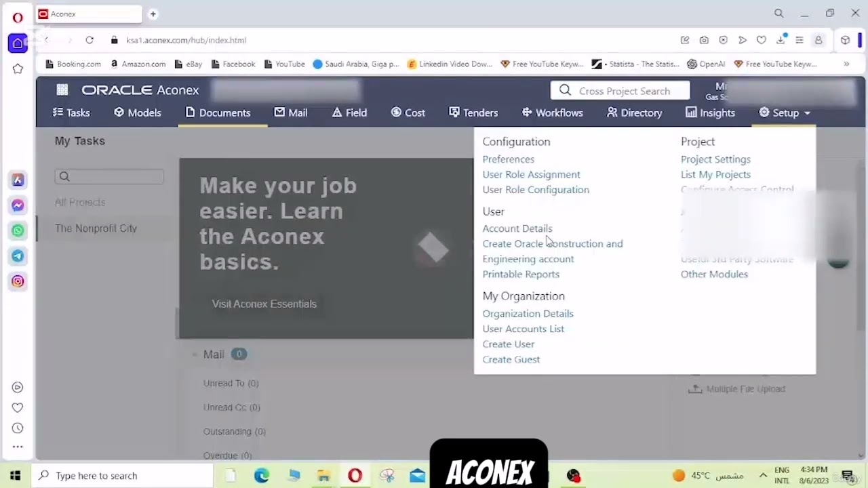Open the downloads icon in address bar

point(781,40)
